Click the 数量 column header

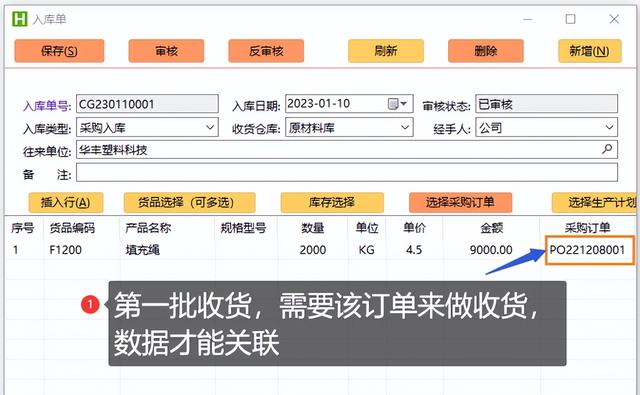coord(313,228)
